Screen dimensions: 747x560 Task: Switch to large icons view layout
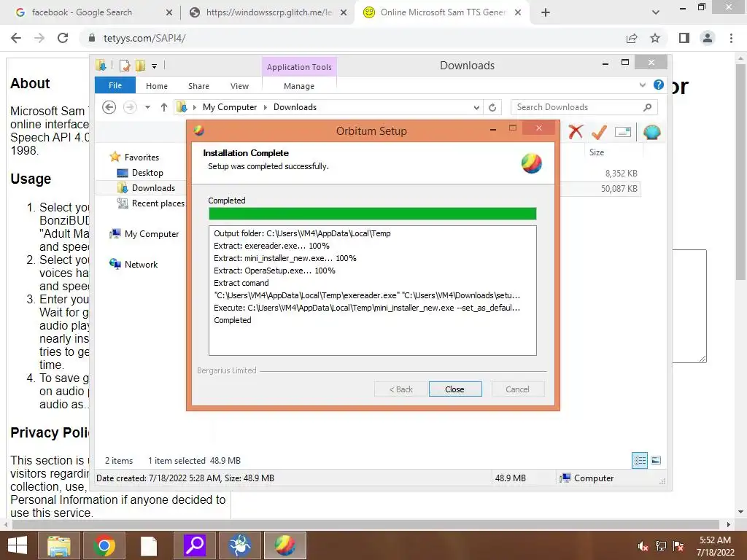point(656,460)
